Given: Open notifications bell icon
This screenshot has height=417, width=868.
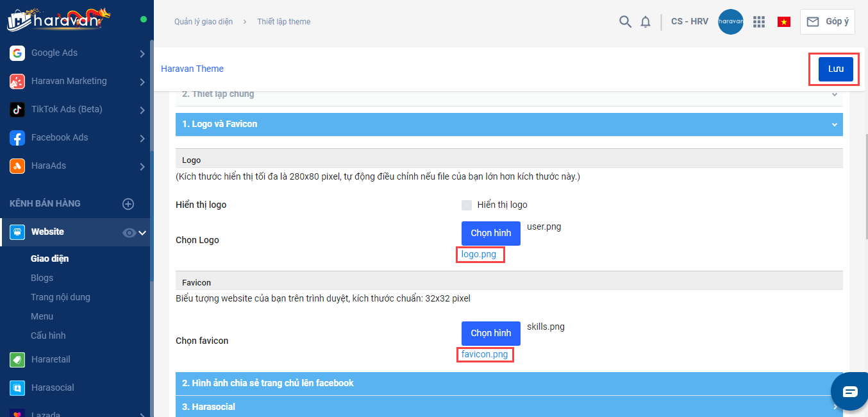Looking at the screenshot, I should click(646, 22).
